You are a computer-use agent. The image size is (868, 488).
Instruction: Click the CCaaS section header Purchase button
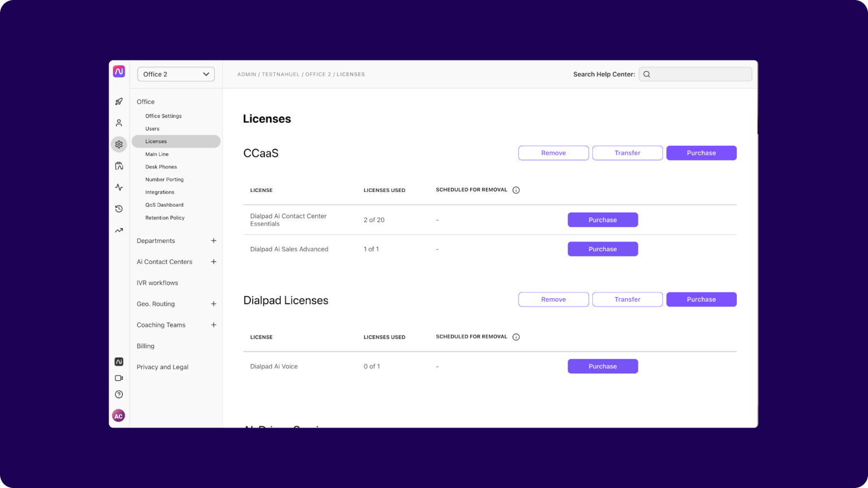tap(701, 153)
